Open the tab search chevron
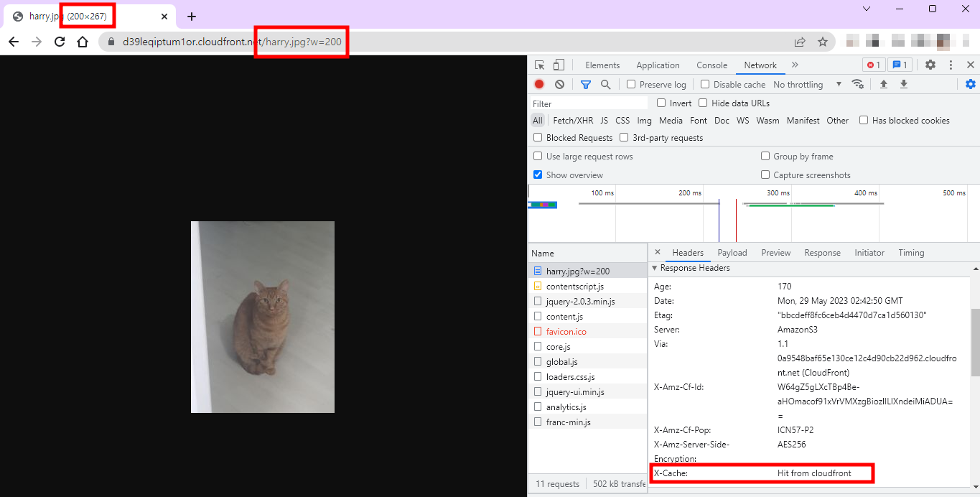This screenshot has height=497, width=980. pyautogui.click(x=867, y=9)
